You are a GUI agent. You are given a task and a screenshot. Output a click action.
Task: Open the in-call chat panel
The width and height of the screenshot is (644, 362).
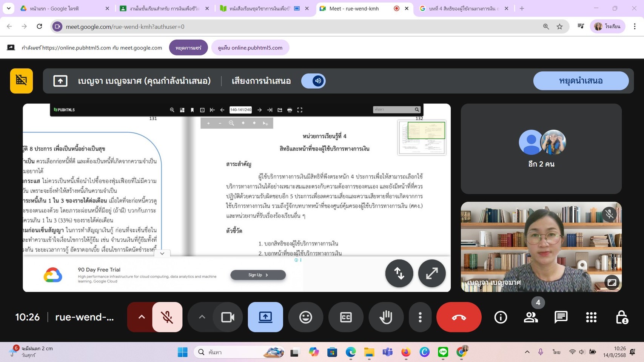(x=561, y=317)
